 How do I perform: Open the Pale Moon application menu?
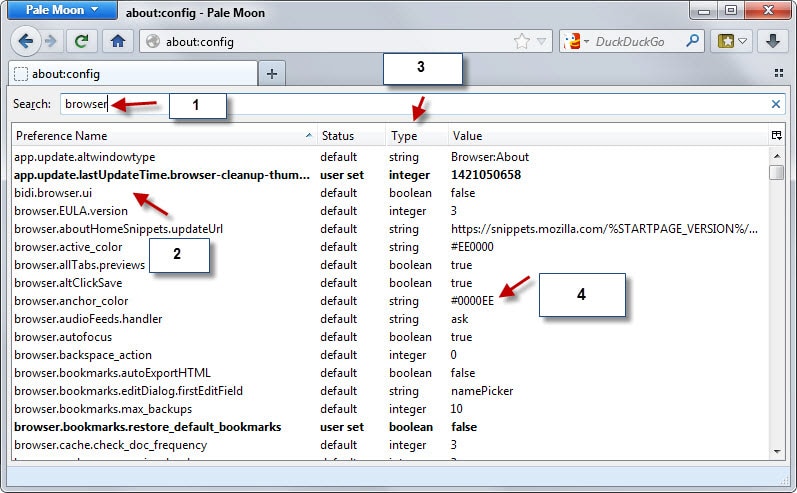click(x=62, y=10)
